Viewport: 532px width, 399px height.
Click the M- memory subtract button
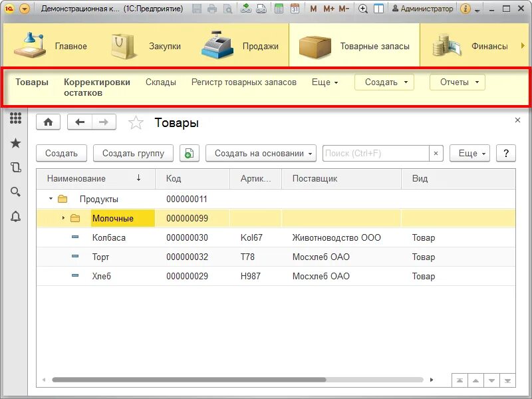tap(344, 9)
